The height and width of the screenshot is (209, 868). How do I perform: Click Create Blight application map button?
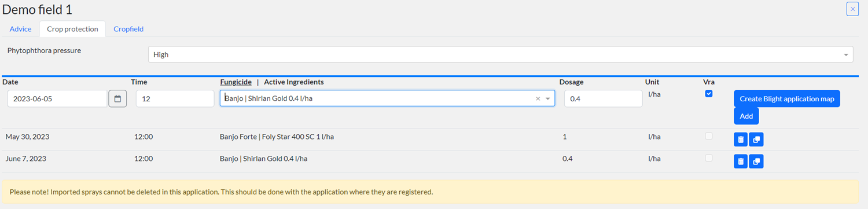point(786,98)
